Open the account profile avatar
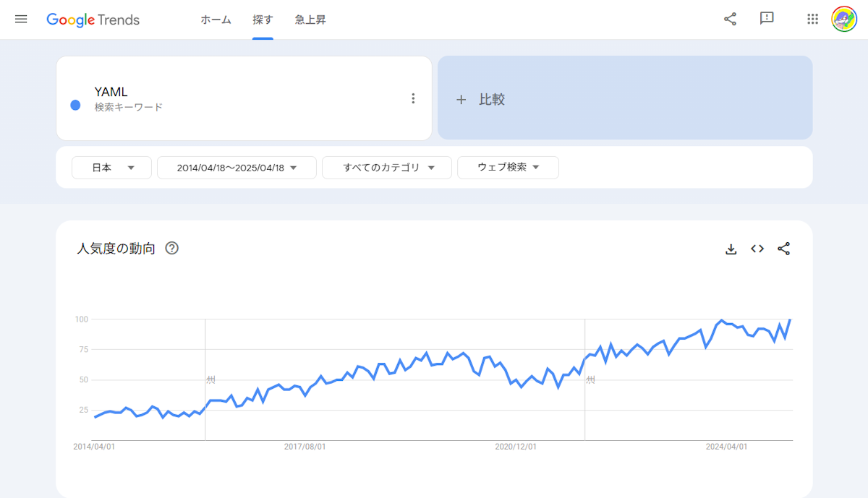Image resolution: width=868 pixels, height=498 pixels. coord(843,20)
